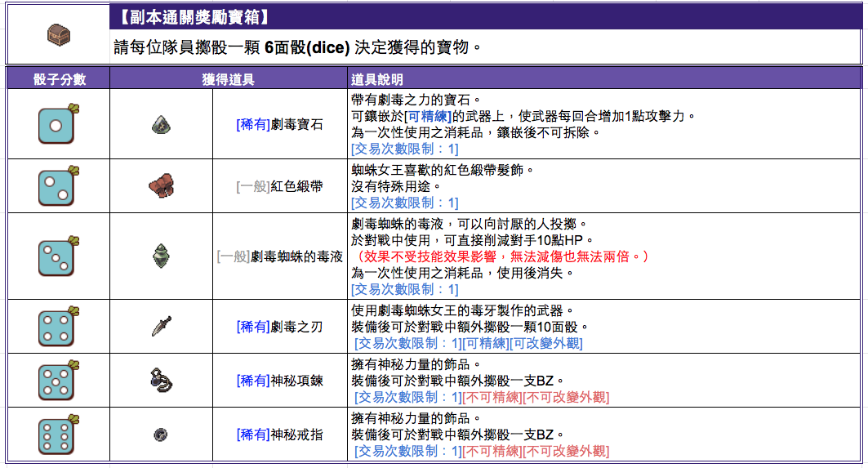
Task: Click the mysterious ring icon
Action: tap(161, 435)
